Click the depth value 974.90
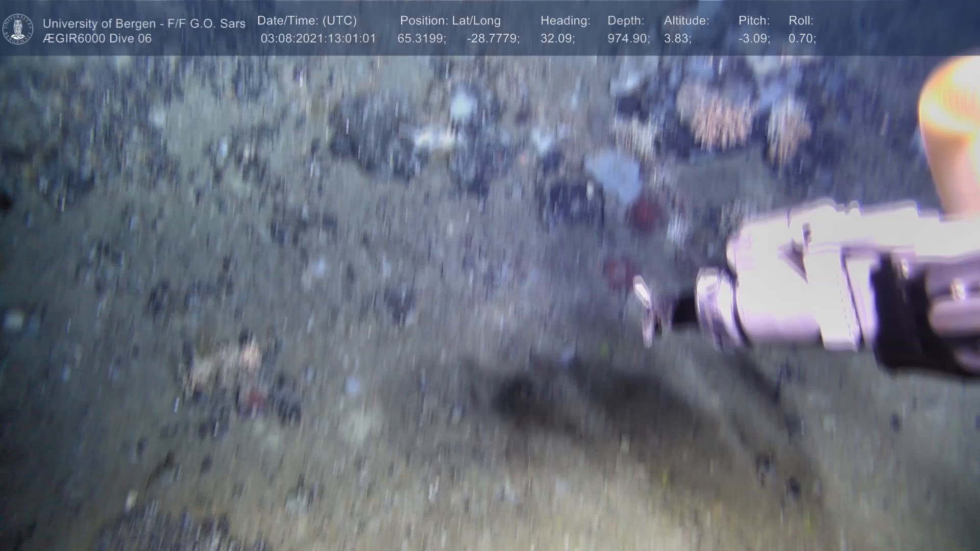This screenshot has width=980, height=551. point(628,39)
